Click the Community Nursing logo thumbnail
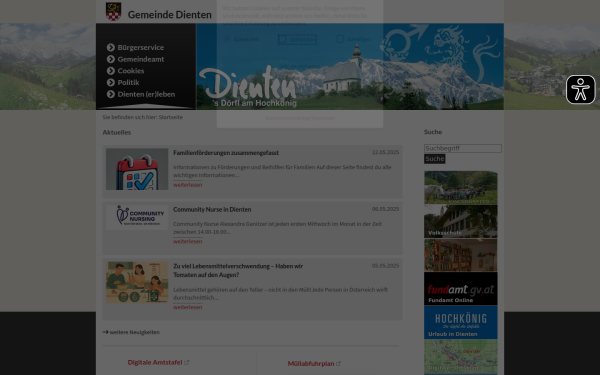Image resolution: width=600 pixels, height=375 pixels. (137, 217)
